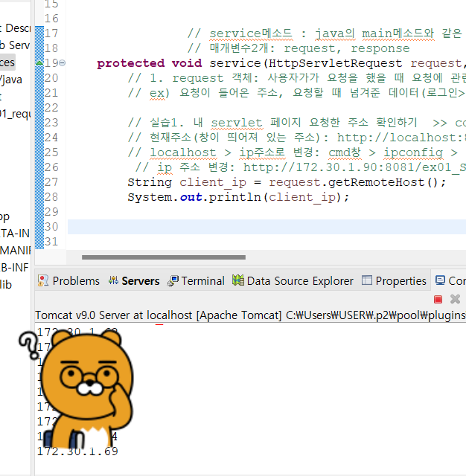The height and width of the screenshot is (476, 466).
Task: Click the Console tab monitor icon
Action: (440, 280)
